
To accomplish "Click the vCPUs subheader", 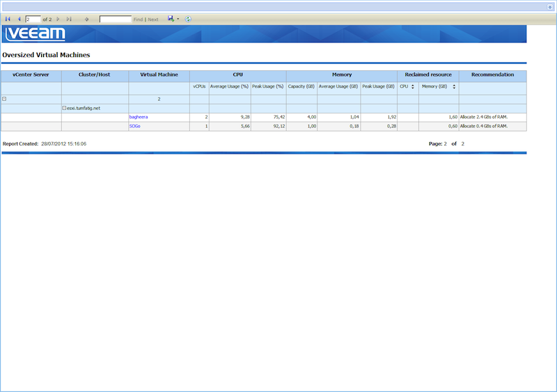I will click(199, 86).
